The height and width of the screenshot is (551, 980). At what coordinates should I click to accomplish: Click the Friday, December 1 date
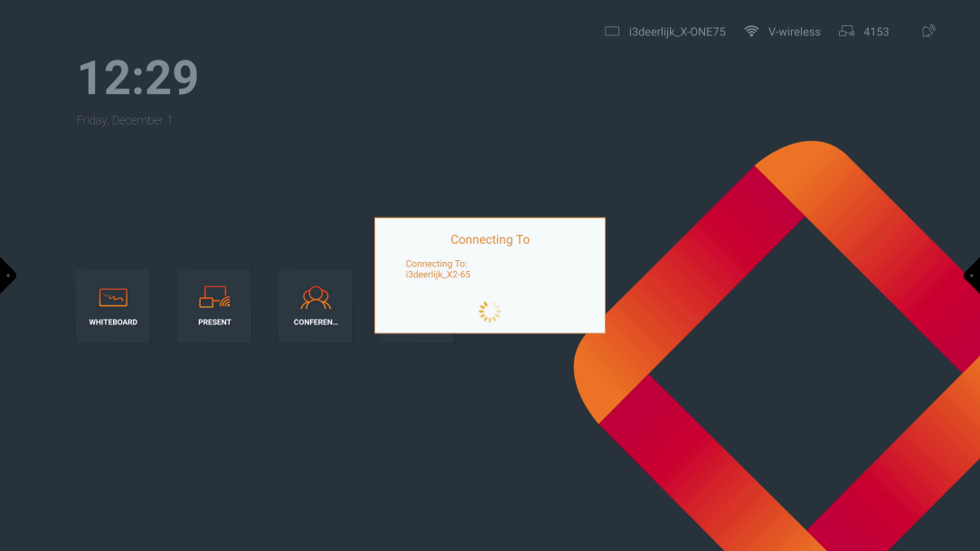pos(124,120)
